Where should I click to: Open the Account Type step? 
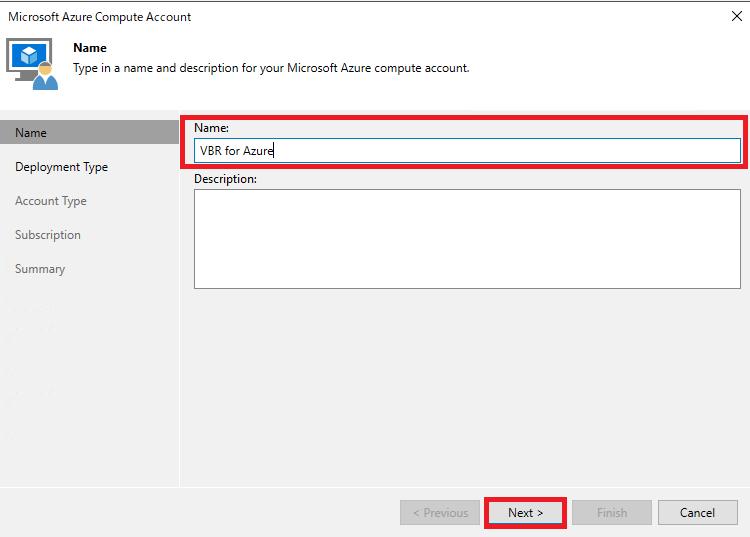point(51,201)
